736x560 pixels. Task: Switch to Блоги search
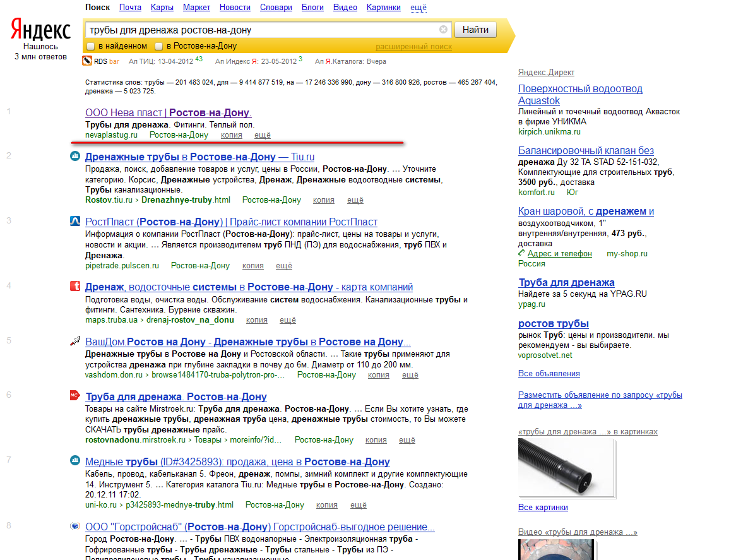(x=312, y=8)
